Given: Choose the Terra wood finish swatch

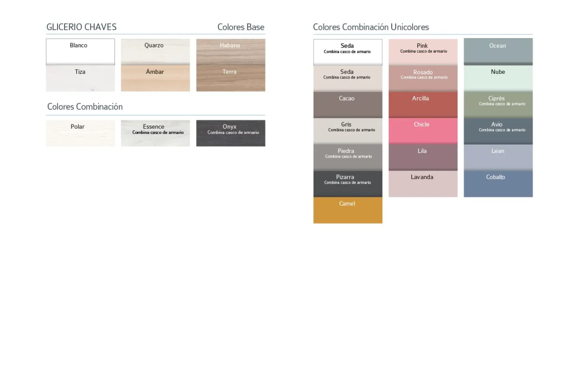Looking at the screenshot, I should 230,79.
